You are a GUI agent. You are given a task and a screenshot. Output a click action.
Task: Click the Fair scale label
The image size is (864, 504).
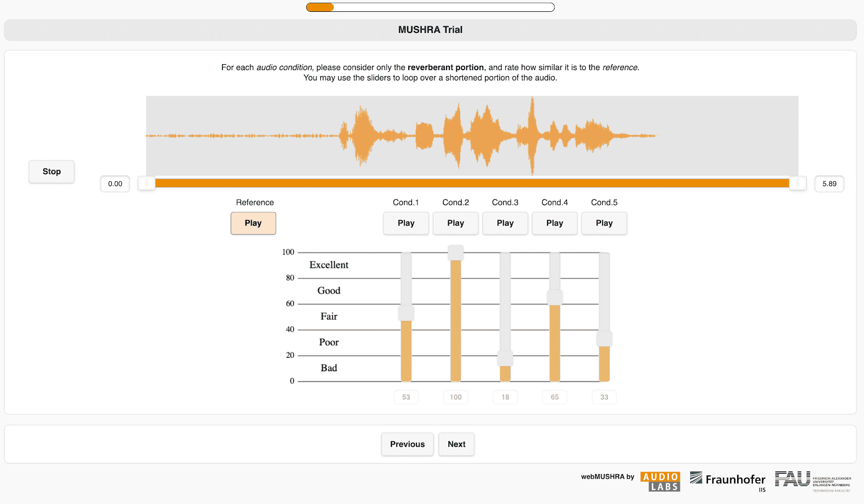pos(329,316)
